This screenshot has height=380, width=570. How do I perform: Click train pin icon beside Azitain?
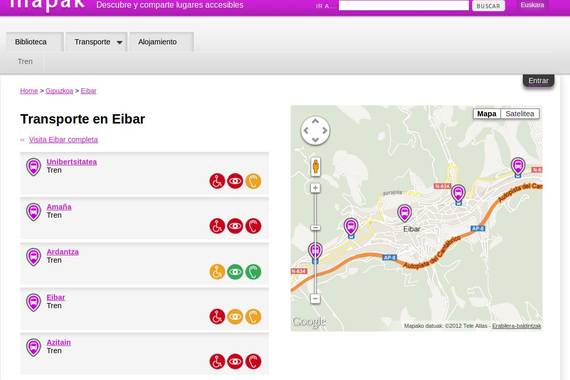[x=33, y=347]
